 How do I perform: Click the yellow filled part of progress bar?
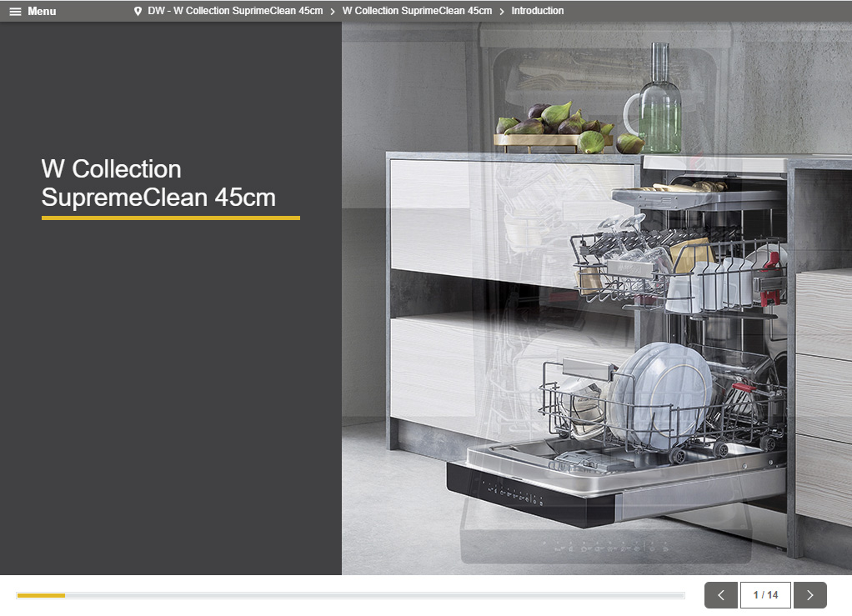pyautogui.click(x=40, y=595)
